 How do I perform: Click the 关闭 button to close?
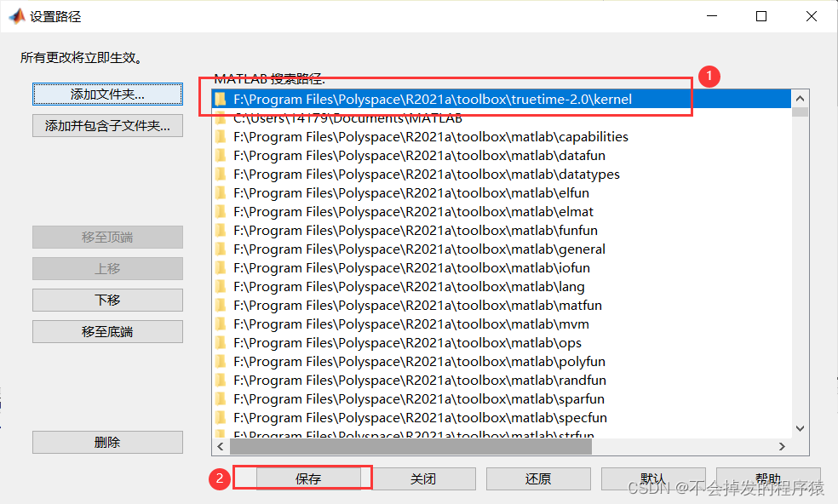[425, 478]
